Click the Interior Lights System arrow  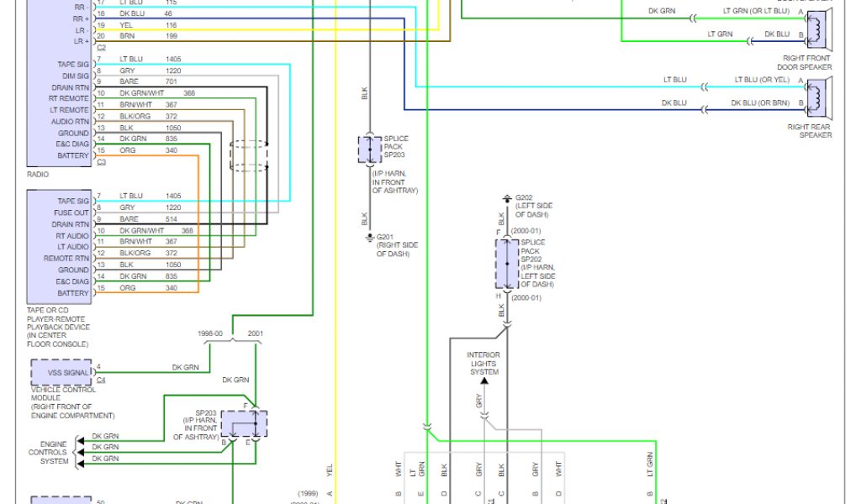point(484,381)
